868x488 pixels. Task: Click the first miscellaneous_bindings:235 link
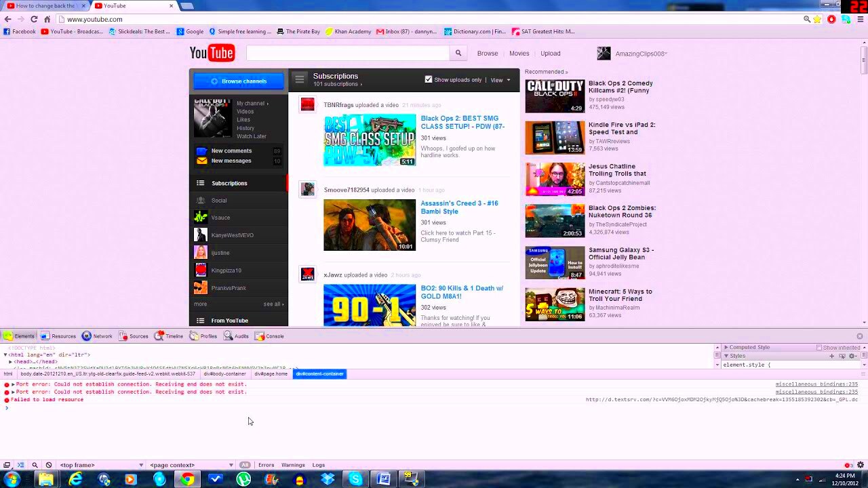(816, 384)
